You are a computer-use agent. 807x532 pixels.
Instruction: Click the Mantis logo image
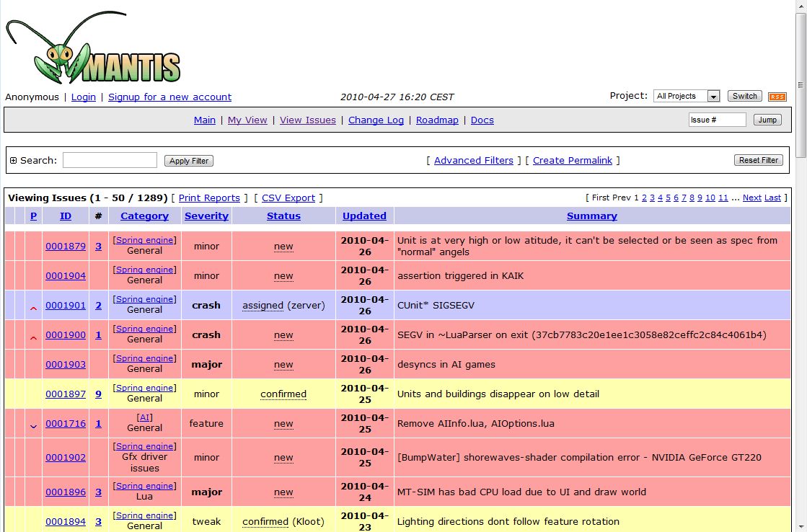click(x=92, y=49)
